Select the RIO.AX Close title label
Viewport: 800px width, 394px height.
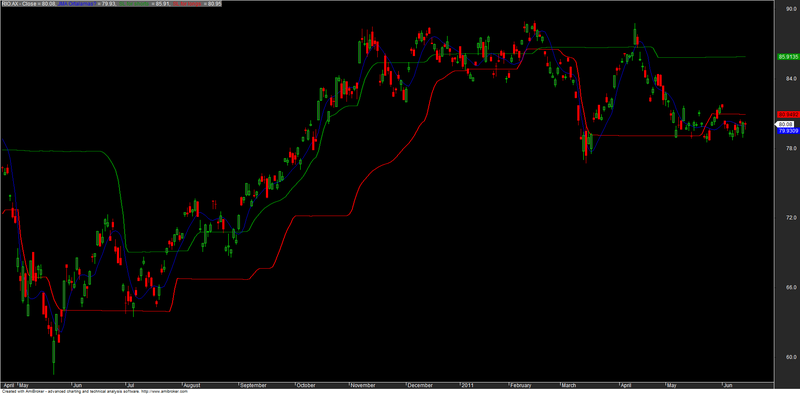(19, 3)
